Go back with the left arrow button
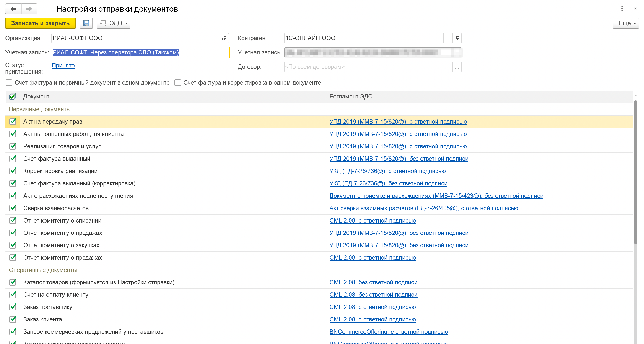This screenshot has height=344, width=644. click(x=13, y=9)
